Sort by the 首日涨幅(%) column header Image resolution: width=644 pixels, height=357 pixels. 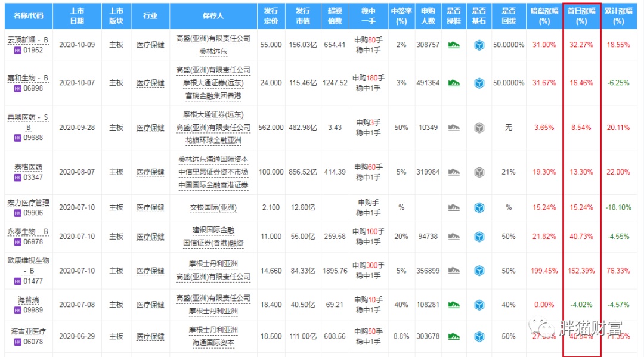[x=580, y=15]
